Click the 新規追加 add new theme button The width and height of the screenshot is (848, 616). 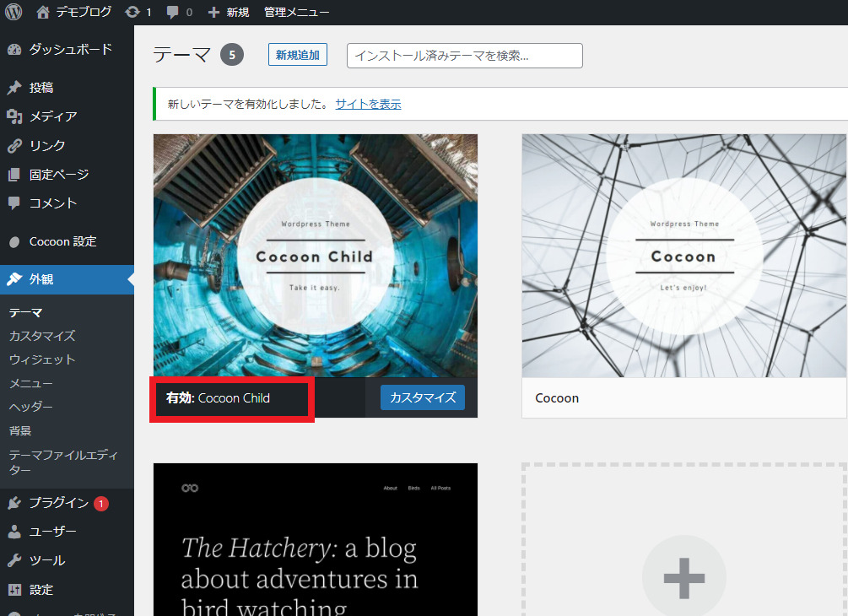click(297, 55)
